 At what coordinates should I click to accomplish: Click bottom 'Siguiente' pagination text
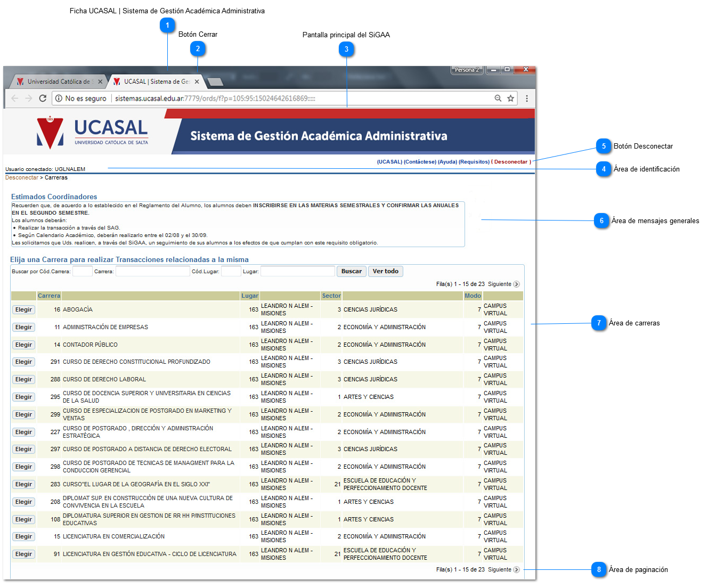tap(500, 570)
